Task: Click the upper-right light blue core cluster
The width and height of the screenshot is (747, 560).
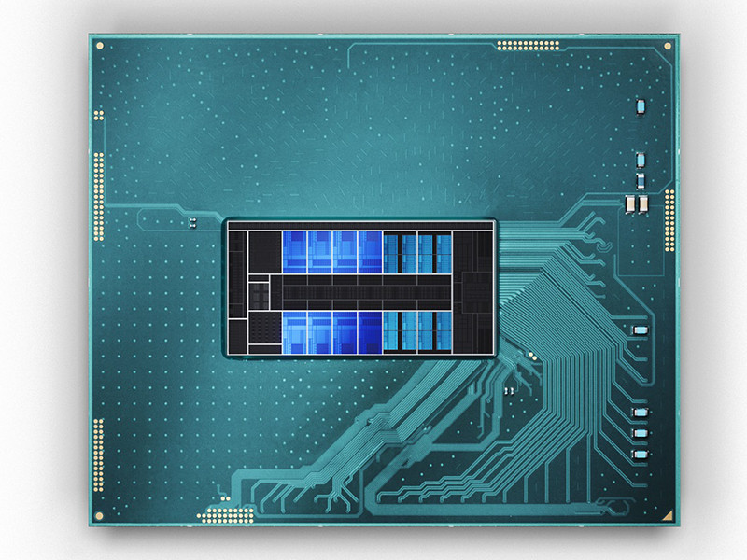Action: [x=417, y=252]
